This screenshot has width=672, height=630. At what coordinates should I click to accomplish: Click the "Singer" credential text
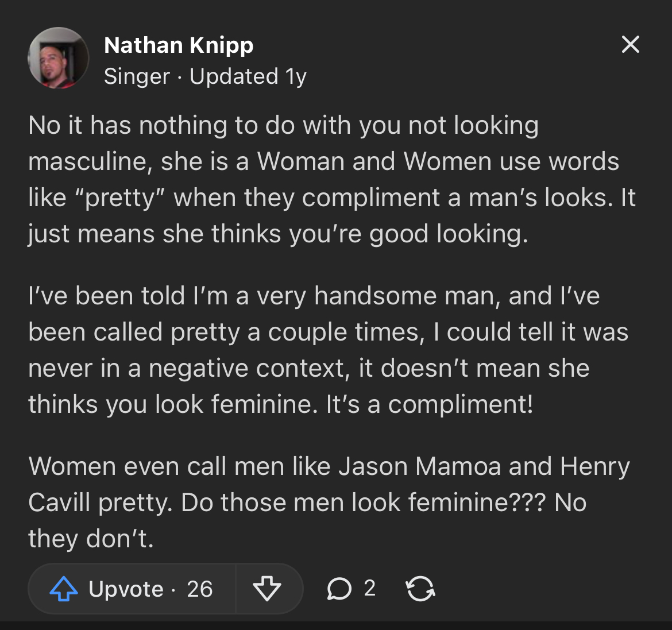[137, 76]
